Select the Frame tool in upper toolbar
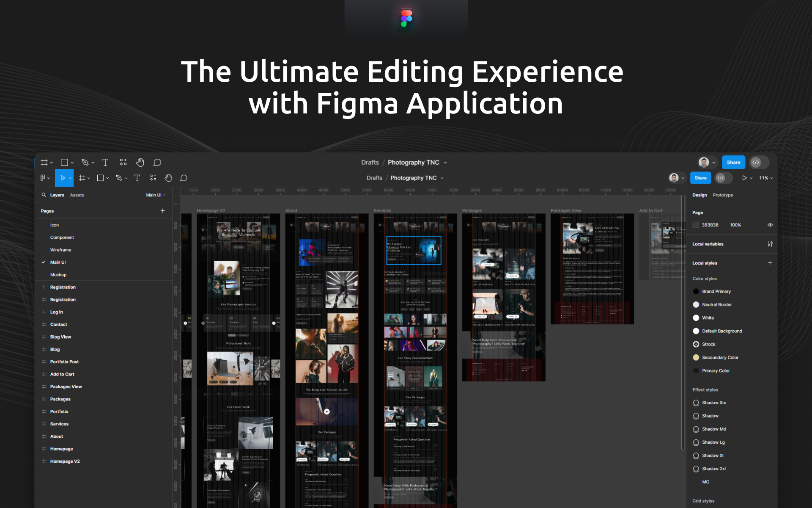 point(44,162)
